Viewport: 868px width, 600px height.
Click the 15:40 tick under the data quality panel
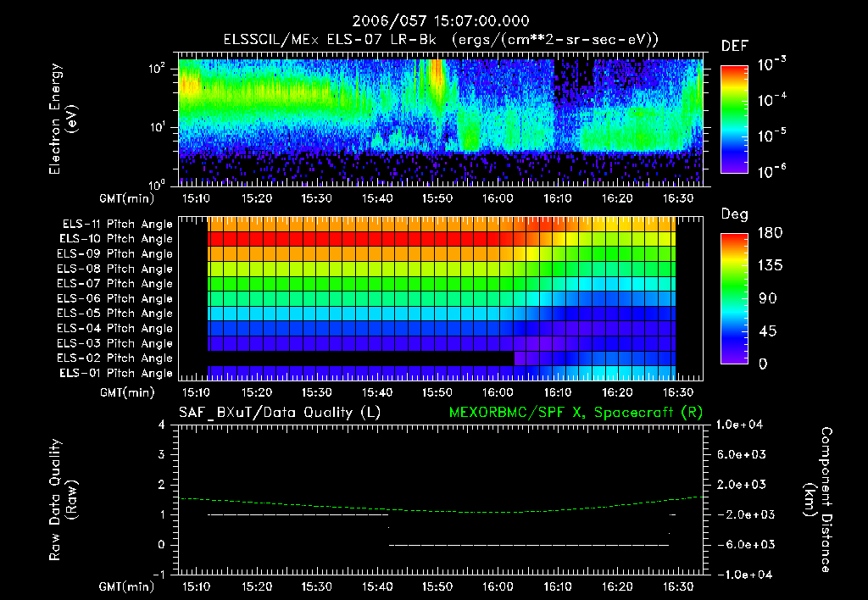click(x=377, y=586)
